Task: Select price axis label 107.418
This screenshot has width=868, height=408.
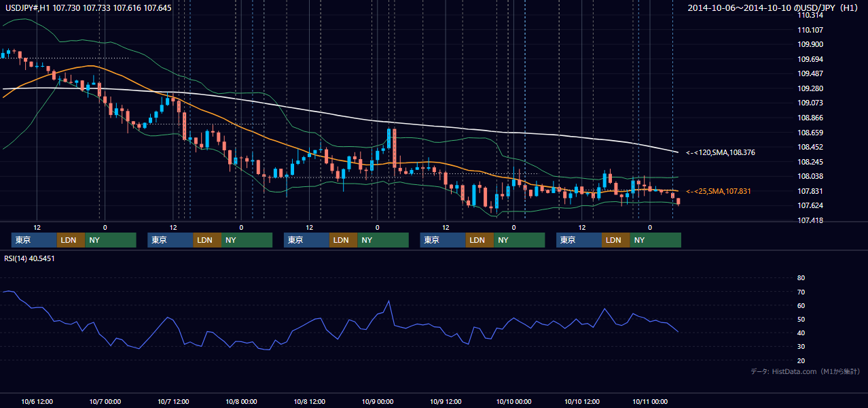Action: click(810, 221)
